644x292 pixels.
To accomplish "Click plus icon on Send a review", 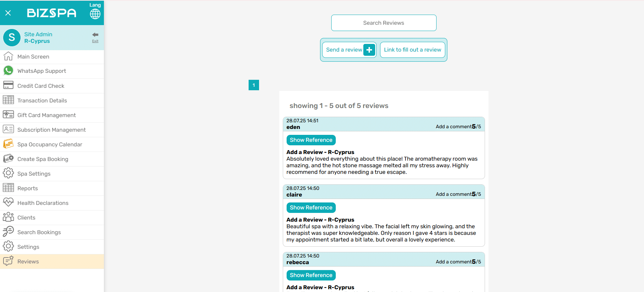I will pos(369,50).
